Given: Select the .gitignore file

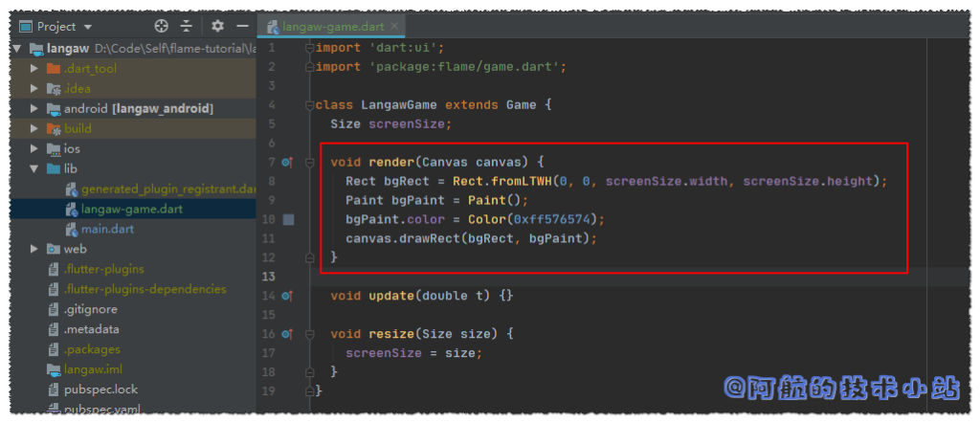Looking at the screenshot, I should (91, 309).
